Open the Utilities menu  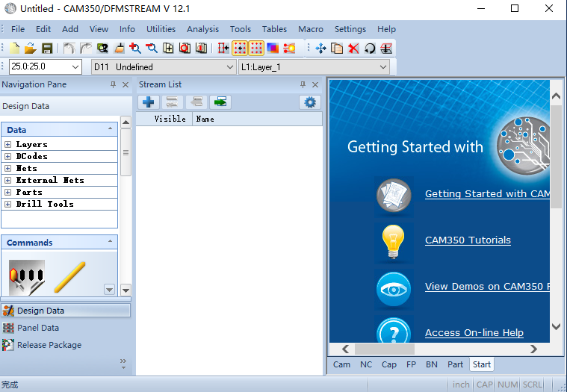coord(161,29)
